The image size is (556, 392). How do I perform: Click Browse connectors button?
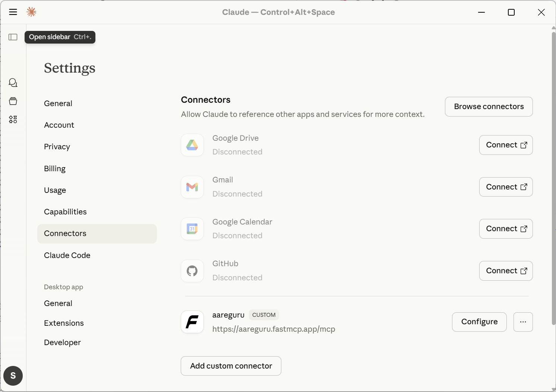(x=489, y=106)
